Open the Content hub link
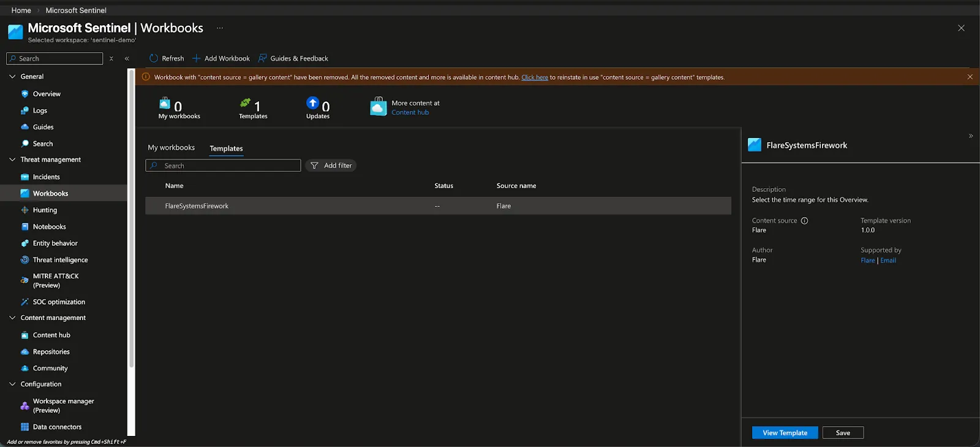Viewport: 980px width, 447px height. pos(410,113)
